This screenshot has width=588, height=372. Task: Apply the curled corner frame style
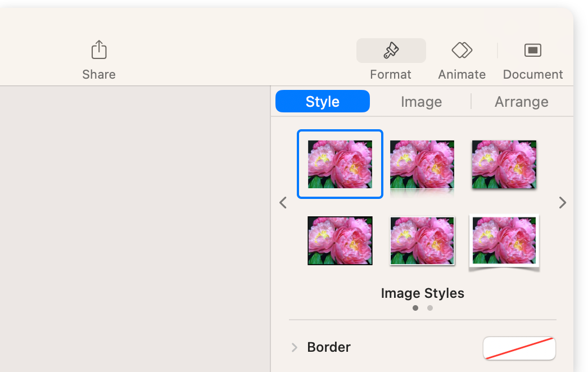pyautogui.click(x=504, y=241)
